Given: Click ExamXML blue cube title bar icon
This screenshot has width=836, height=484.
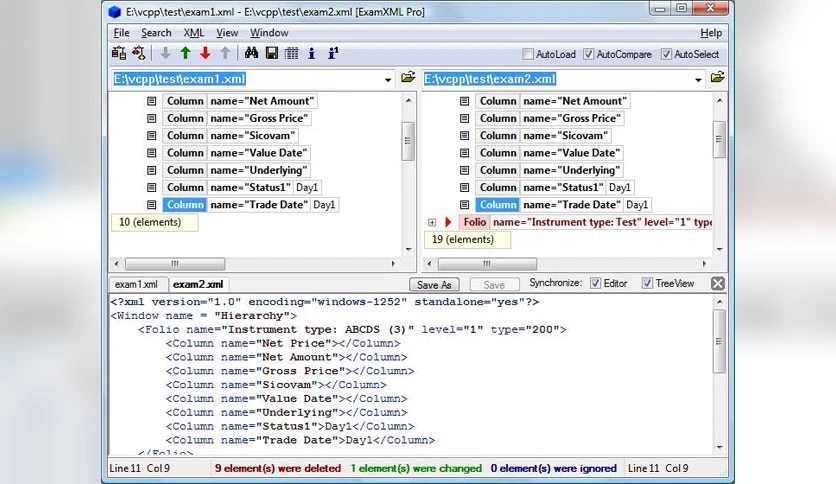Looking at the screenshot, I should 115,12.
